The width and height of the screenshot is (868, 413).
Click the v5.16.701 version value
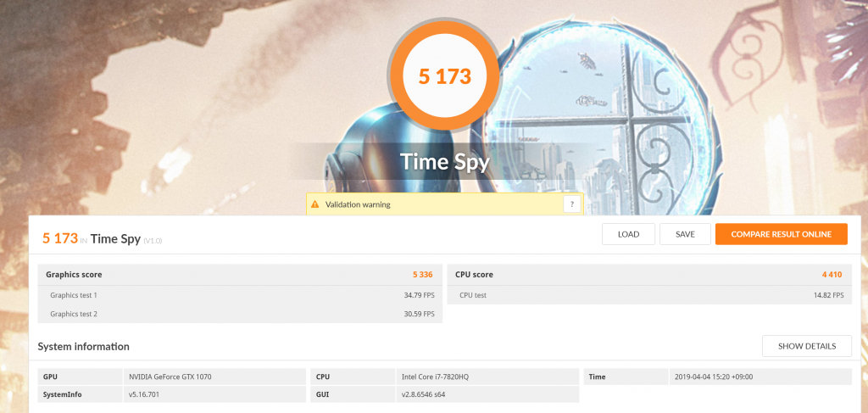tap(144, 394)
